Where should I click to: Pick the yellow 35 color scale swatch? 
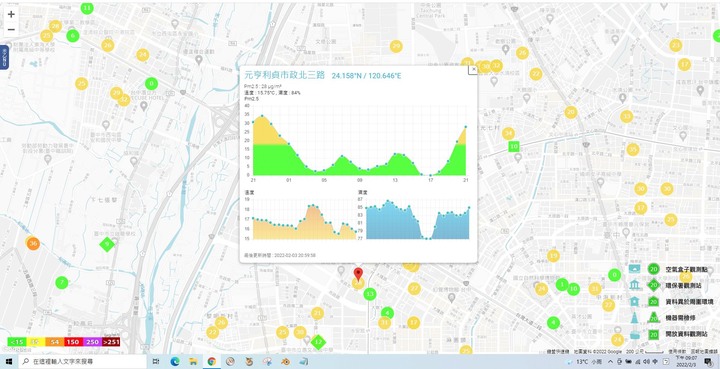click(x=35, y=342)
